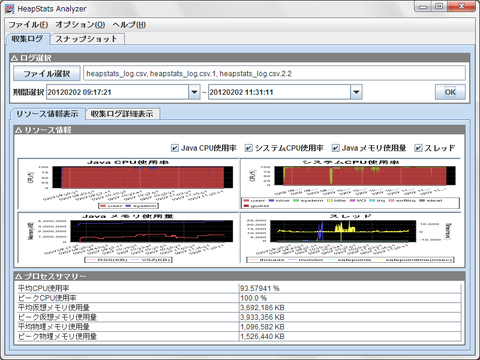Toggle the Java CPU使用率 checkbox
Screen dimensions: 480x360
click(x=175, y=148)
